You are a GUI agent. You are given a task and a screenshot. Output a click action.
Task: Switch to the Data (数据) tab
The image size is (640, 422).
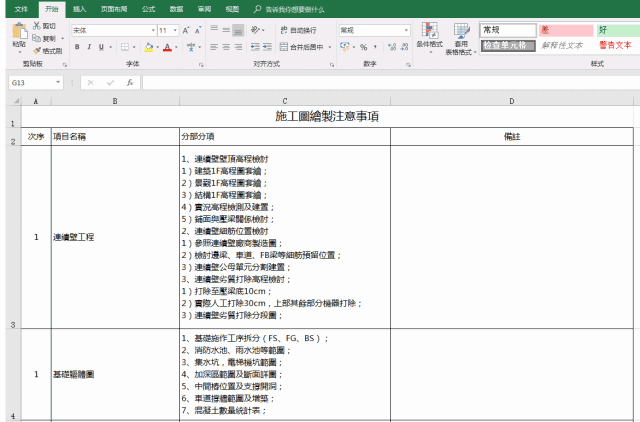coord(176,9)
